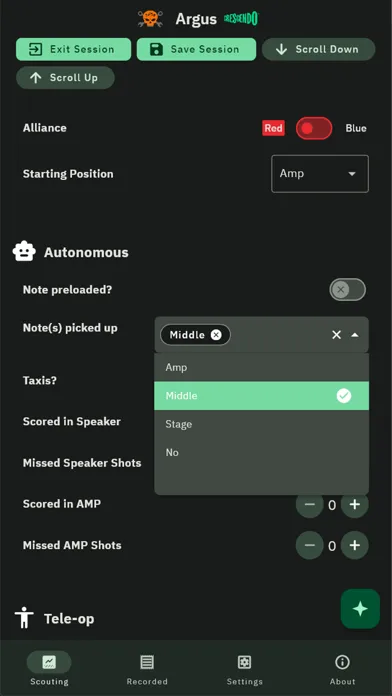Viewport: 392px width, 696px height.
Task: Click the green sparkle floating button
Action: [360, 609]
